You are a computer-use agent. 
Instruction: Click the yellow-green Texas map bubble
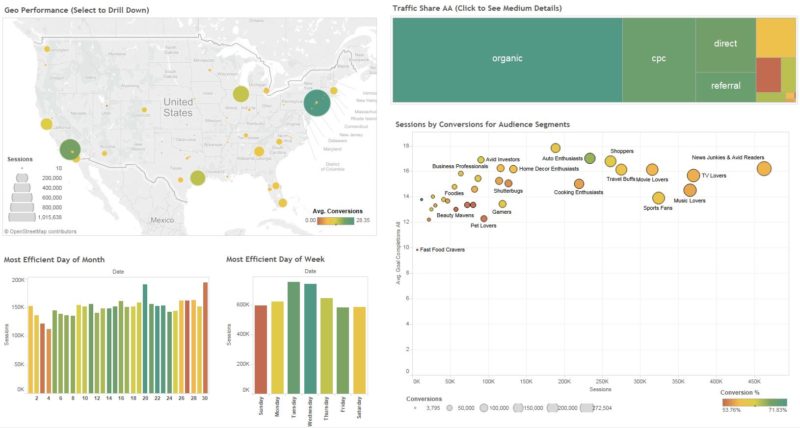197,178
